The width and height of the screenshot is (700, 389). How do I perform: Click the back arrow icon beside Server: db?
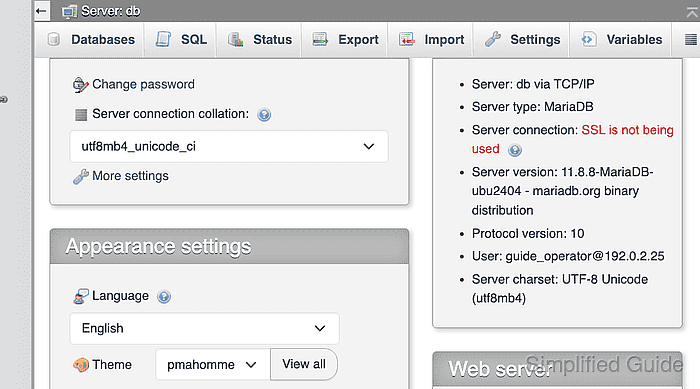point(41,11)
